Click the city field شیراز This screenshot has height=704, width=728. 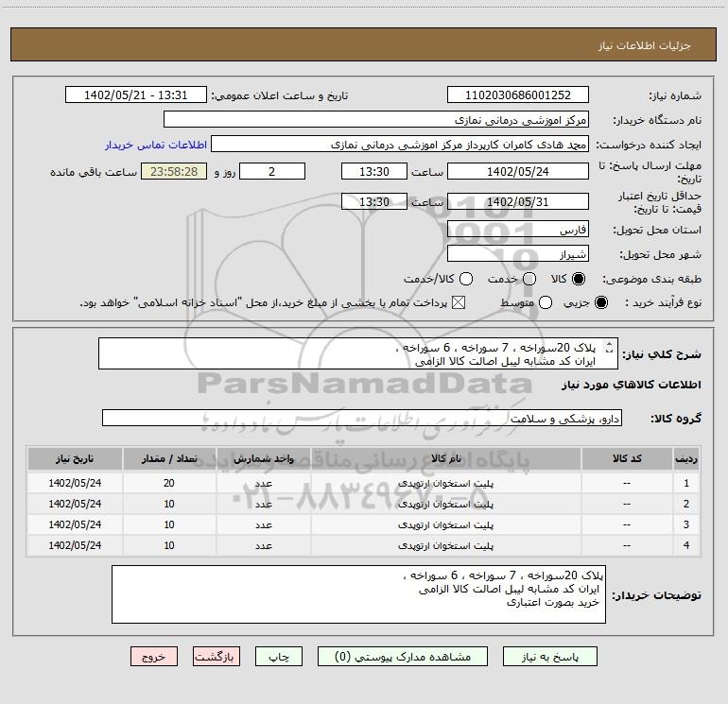(518, 253)
